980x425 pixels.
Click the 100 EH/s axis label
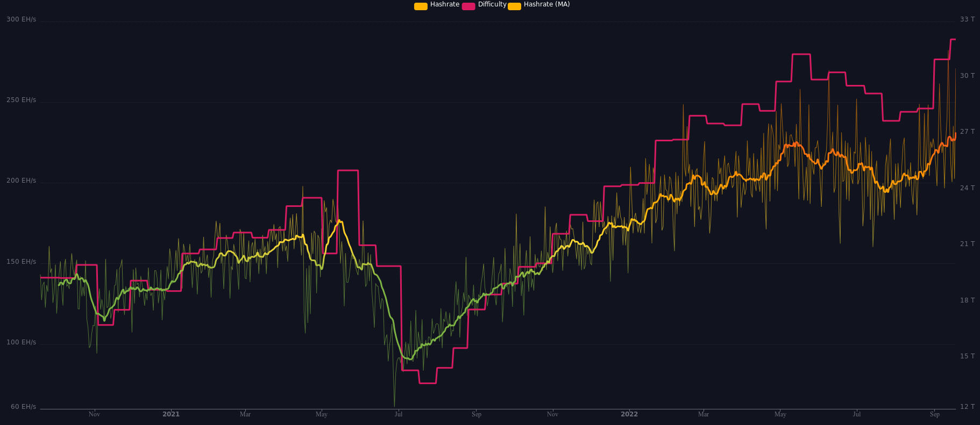coord(21,342)
